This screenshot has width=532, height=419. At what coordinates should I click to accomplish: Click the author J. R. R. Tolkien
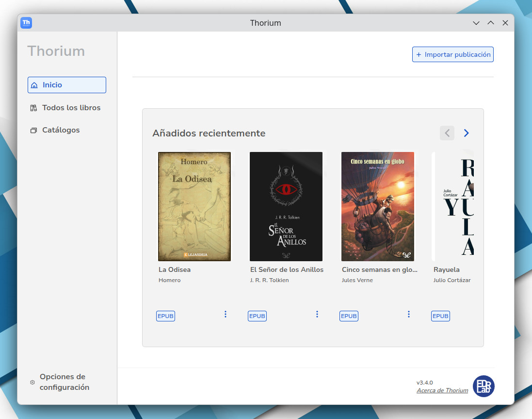[x=269, y=280]
